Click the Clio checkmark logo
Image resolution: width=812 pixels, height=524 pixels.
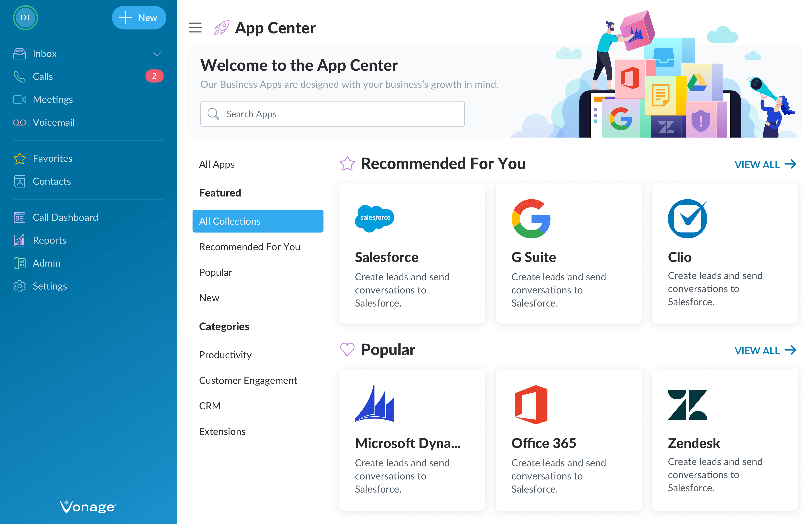tap(688, 219)
